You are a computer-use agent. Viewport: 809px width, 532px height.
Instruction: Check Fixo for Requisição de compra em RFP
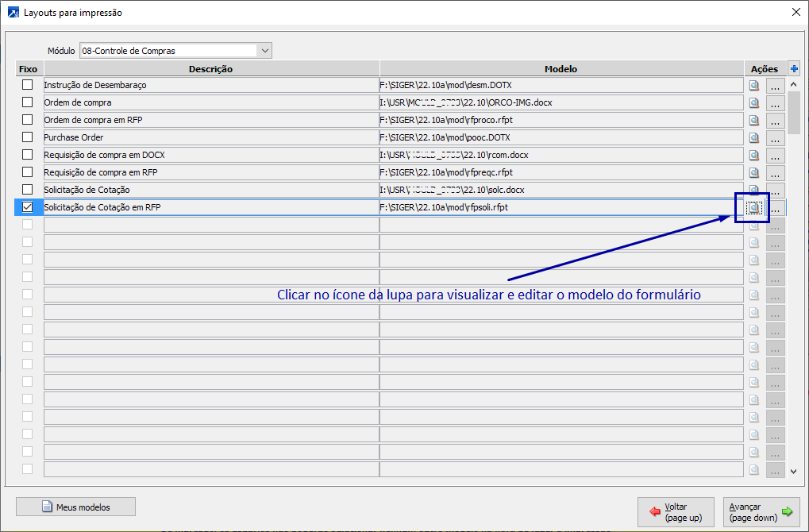click(x=27, y=172)
